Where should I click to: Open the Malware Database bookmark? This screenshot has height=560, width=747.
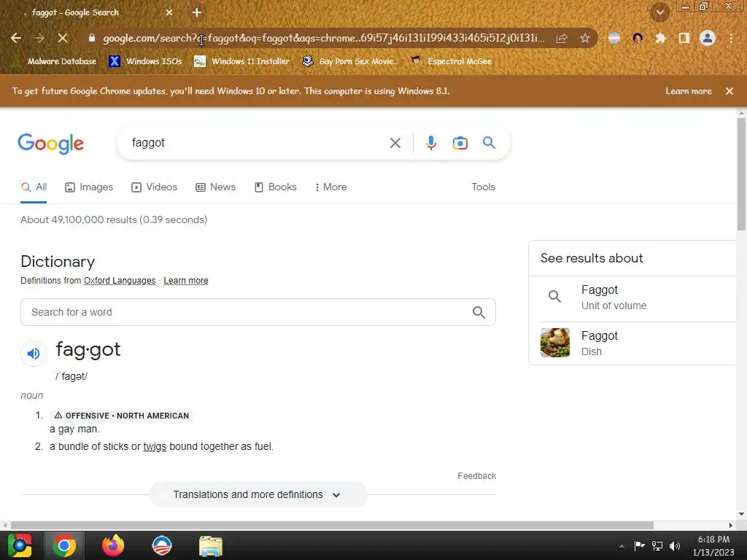tap(56, 61)
